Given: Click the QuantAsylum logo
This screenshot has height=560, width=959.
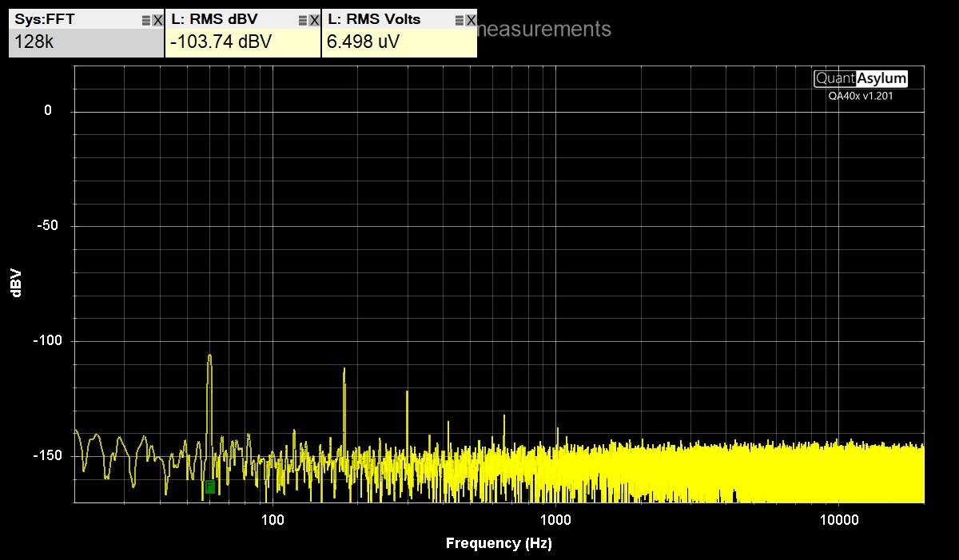Looking at the screenshot, I should coord(861,78).
